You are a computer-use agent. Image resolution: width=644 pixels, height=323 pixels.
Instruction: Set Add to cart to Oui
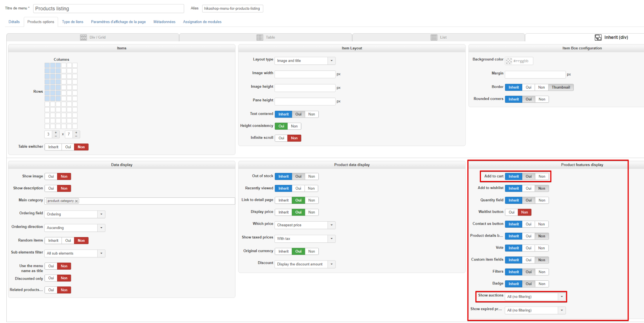[529, 177]
